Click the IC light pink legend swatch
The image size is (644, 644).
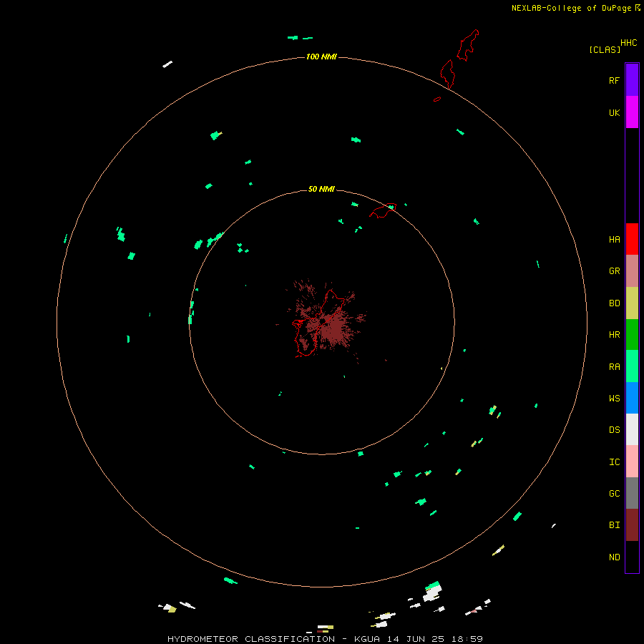point(632,462)
